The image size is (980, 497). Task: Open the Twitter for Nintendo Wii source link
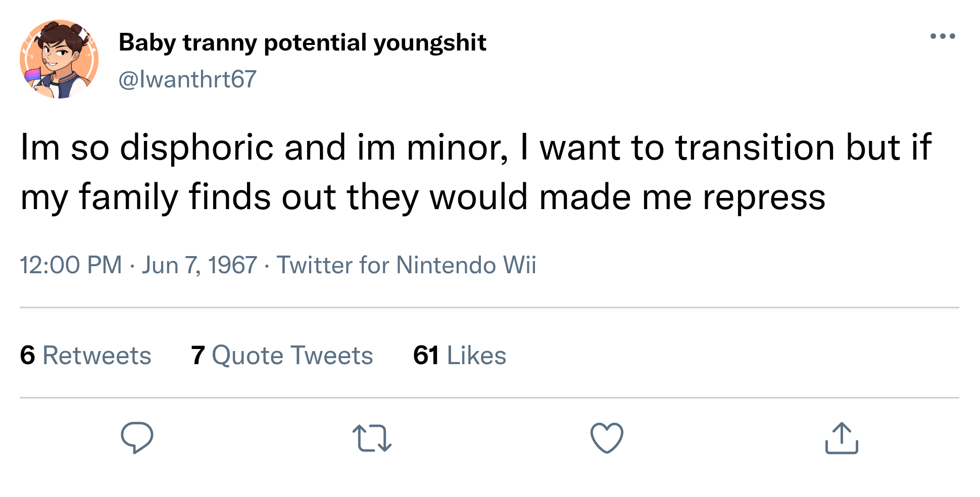click(x=406, y=265)
